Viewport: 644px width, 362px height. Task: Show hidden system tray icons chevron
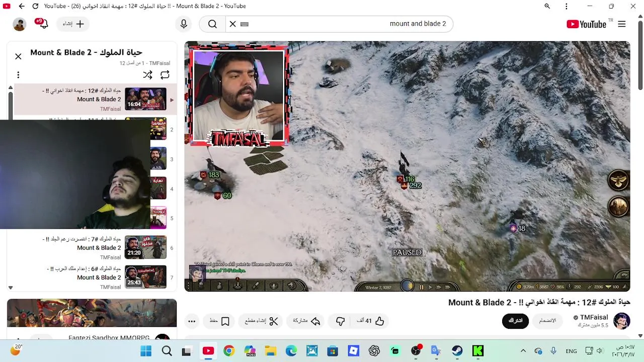(523, 351)
